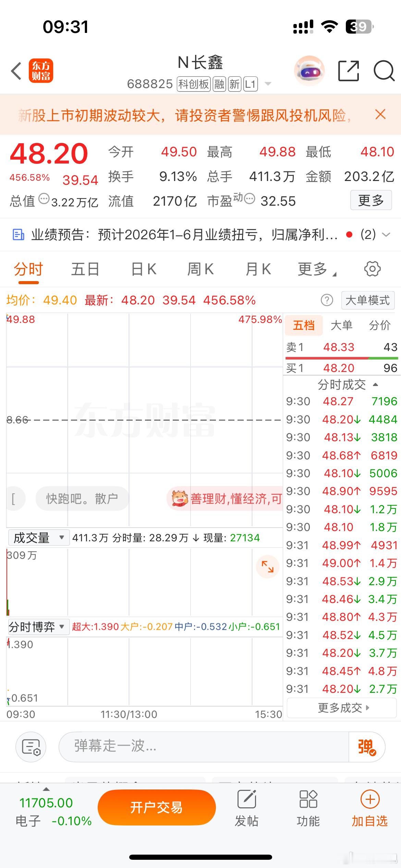Expand stock code dropdown arrow
The width and height of the screenshot is (401, 868).
click(268, 84)
